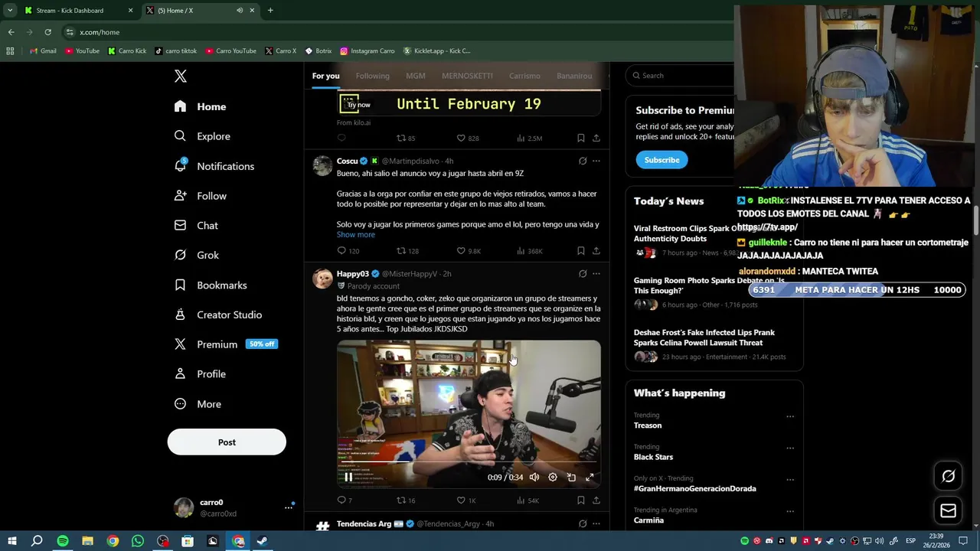
Task: Enter fullscreen on Happy03's video
Action: tap(590, 477)
